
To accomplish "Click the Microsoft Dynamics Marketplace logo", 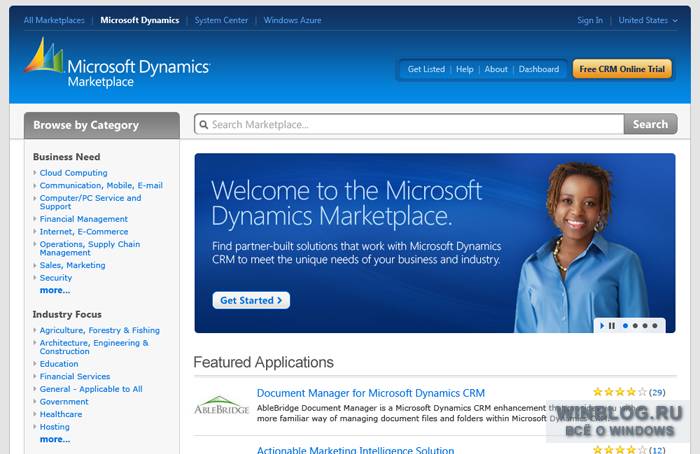I will [x=117, y=63].
